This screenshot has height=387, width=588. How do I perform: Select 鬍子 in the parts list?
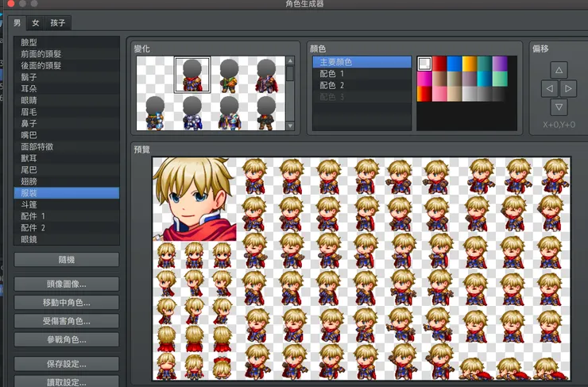[x=67, y=77]
